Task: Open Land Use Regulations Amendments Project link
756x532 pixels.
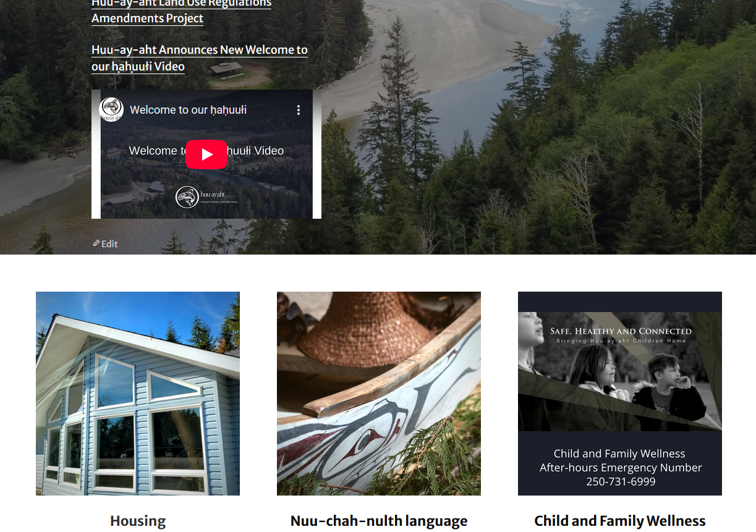Action: point(181,11)
